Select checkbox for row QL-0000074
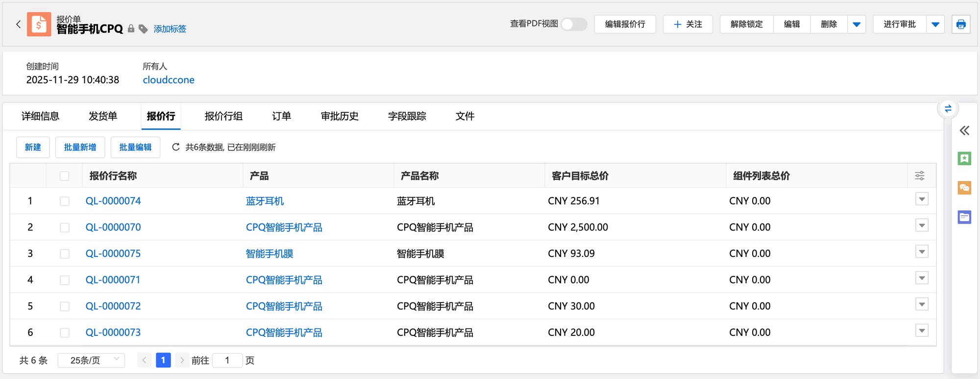 (x=64, y=201)
